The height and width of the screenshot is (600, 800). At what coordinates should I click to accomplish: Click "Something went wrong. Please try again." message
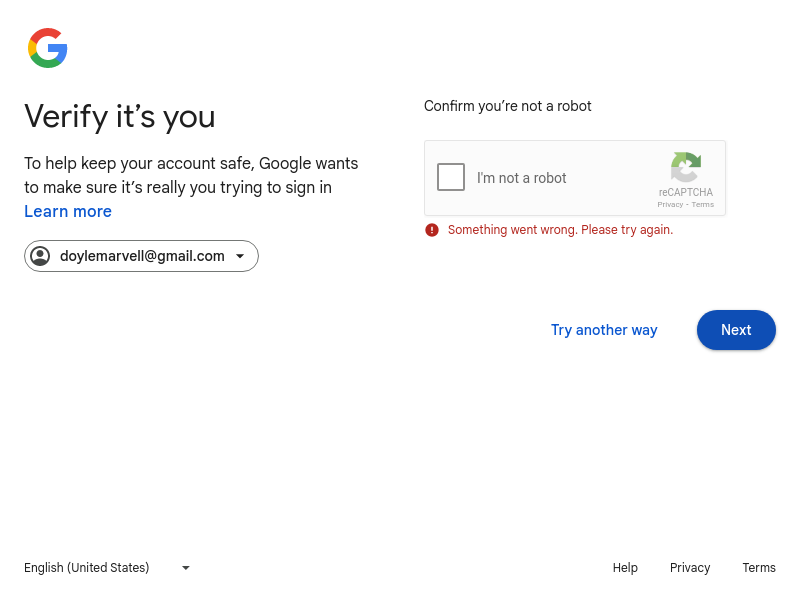point(560,230)
